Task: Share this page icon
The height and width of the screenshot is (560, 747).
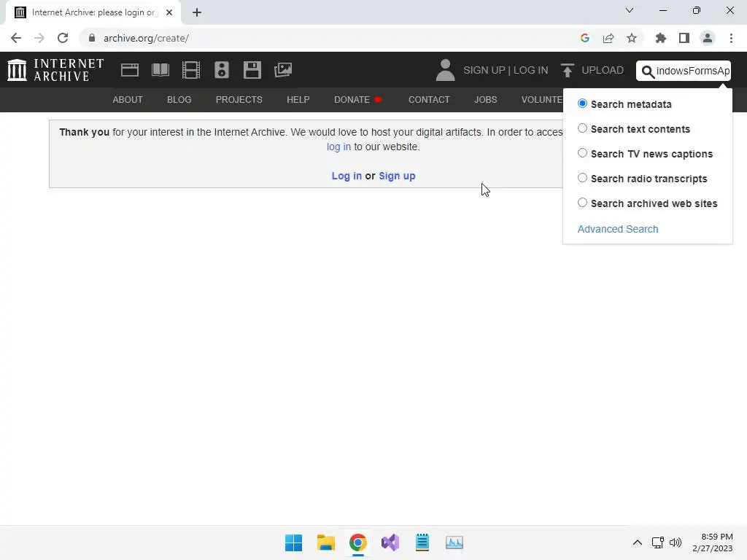Action: point(608,38)
